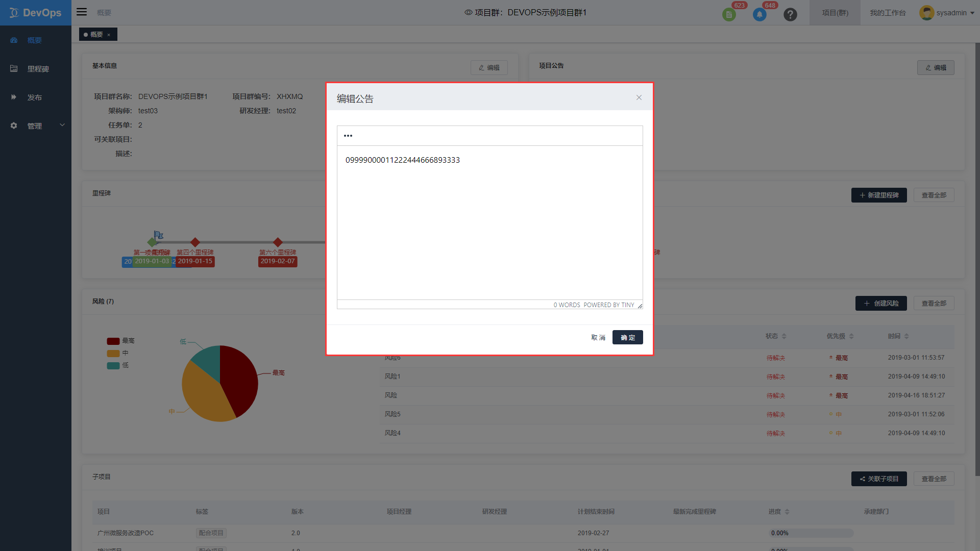The height and width of the screenshot is (551, 980).
Task: Open the blue bell notifications icon
Action: 759,14
